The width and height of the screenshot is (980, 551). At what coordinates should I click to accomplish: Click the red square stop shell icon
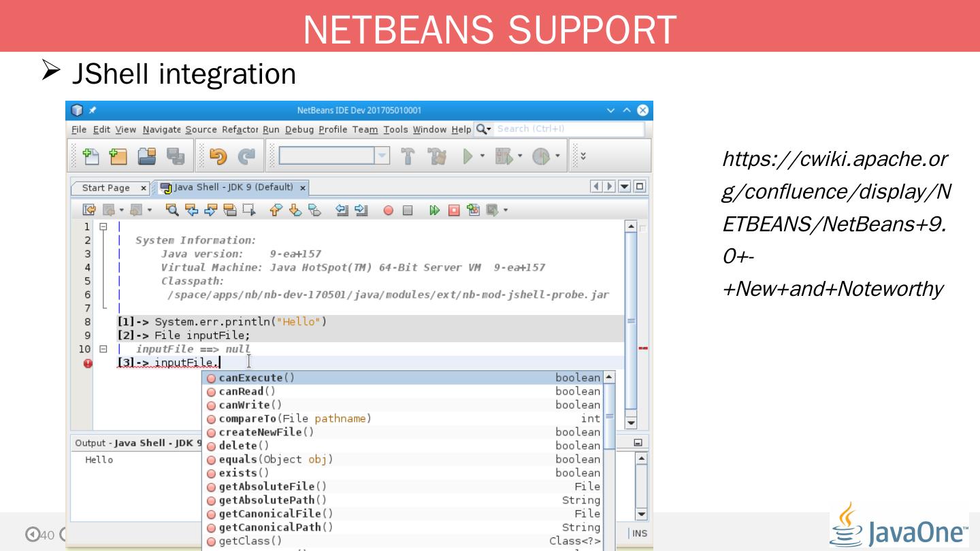coord(454,210)
